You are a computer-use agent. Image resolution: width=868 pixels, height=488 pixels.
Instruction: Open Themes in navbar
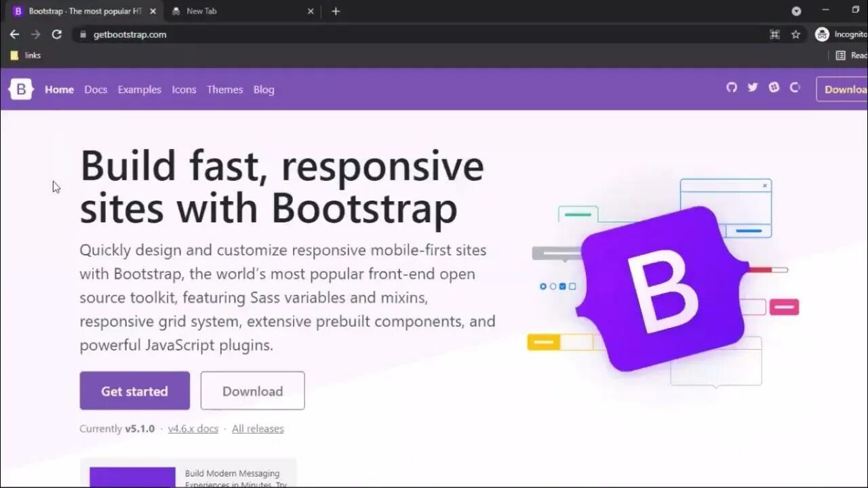[224, 89]
